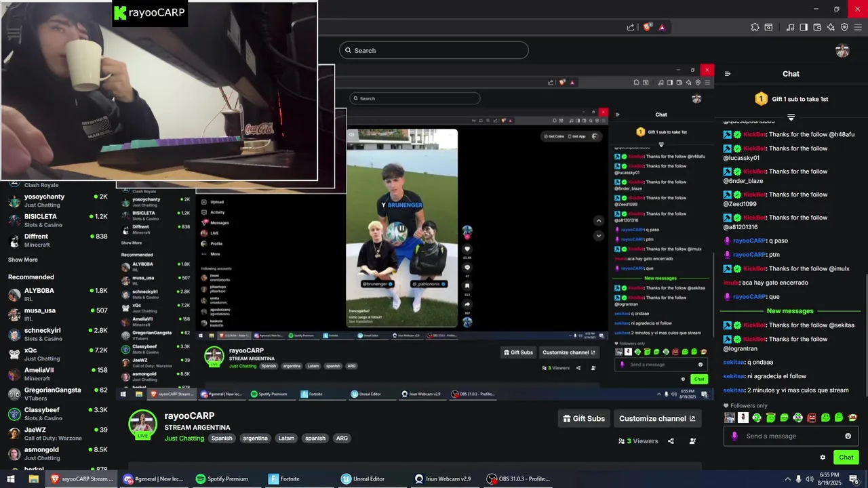This screenshot has width=868, height=488.
Task: Select the ARG tag
Action: click(x=342, y=439)
